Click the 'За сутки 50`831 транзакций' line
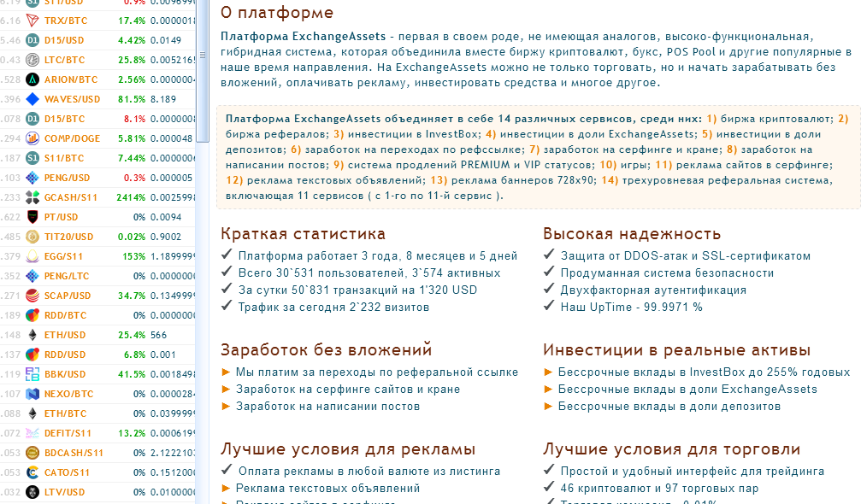861x504 pixels. 357,290
